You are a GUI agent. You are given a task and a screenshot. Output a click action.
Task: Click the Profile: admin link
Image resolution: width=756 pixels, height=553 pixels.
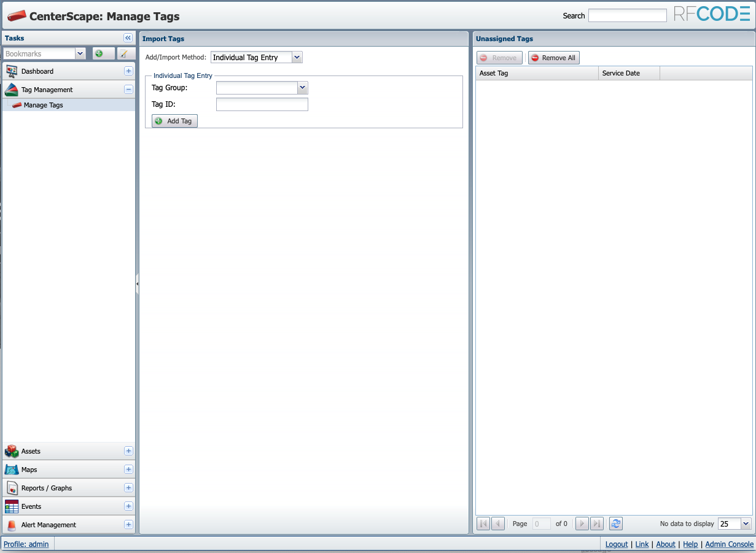point(26,544)
